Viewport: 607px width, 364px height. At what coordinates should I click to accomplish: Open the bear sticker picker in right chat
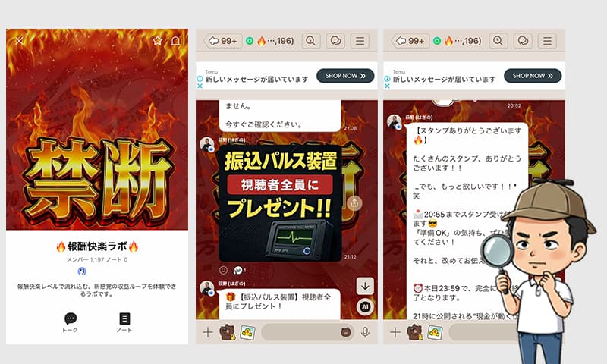pyautogui.click(x=414, y=332)
